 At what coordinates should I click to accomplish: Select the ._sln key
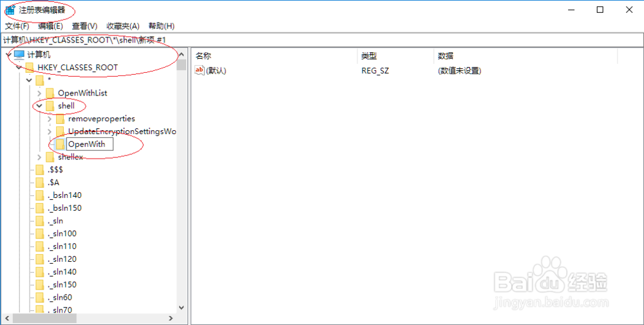click(55, 221)
